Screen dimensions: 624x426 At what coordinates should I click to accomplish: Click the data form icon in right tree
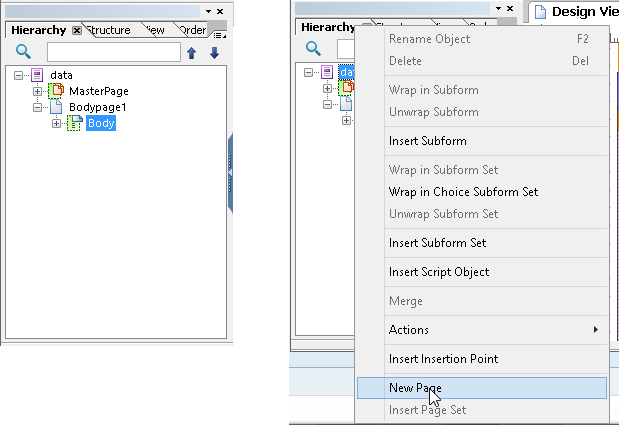point(327,72)
